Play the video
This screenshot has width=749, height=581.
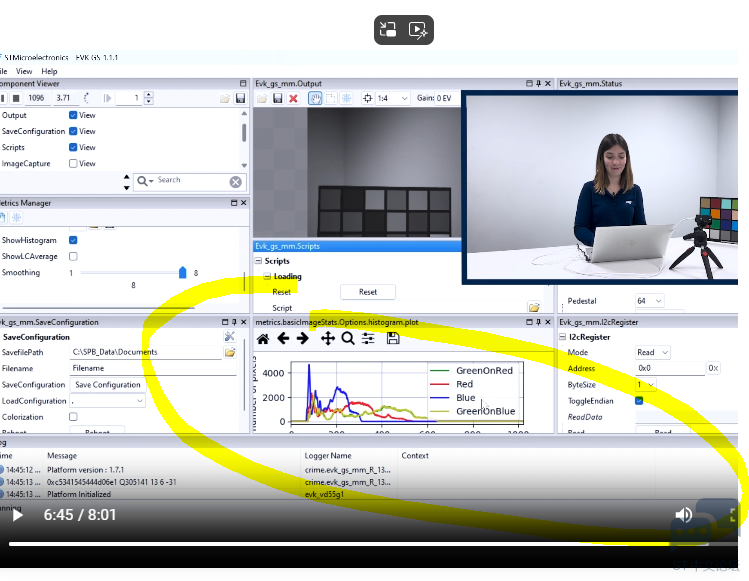coord(18,515)
